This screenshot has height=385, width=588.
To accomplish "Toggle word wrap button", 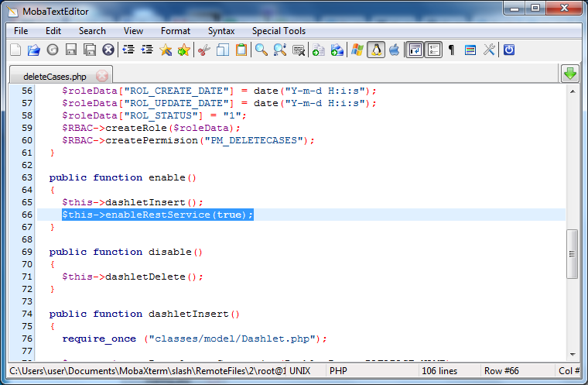I will point(415,50).
